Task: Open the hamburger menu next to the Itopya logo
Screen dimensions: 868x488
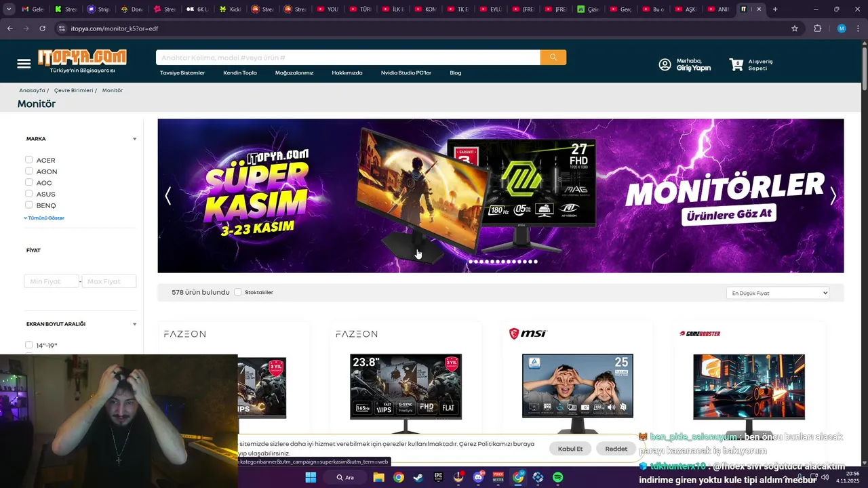Action: 24,64
